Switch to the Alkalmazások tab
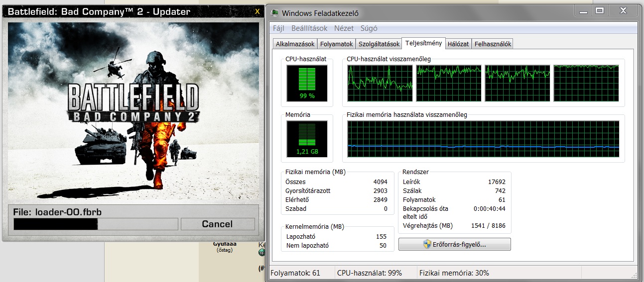The image size is (644, 282). point(295,44)
